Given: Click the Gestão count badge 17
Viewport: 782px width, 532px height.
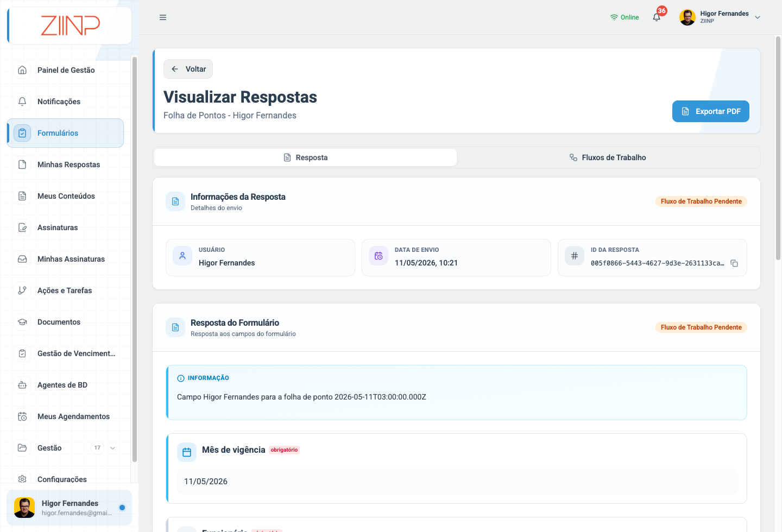Looking at the screenshot, I should click(x=97, y=448).
